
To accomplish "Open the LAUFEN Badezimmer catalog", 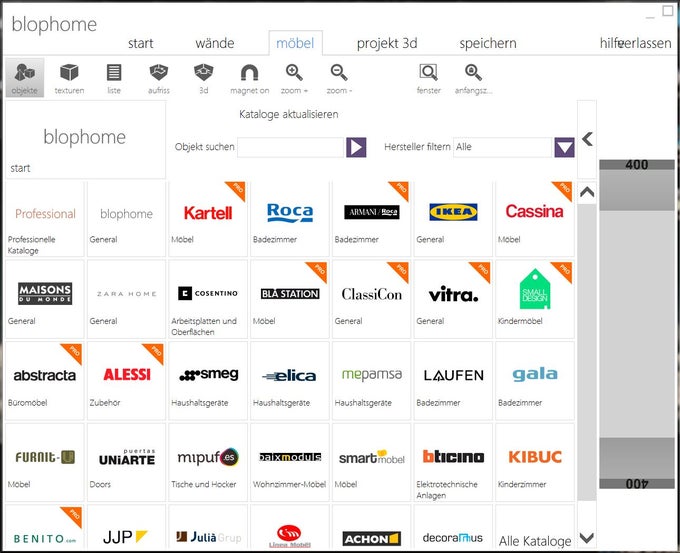I will tap(453, 381).
